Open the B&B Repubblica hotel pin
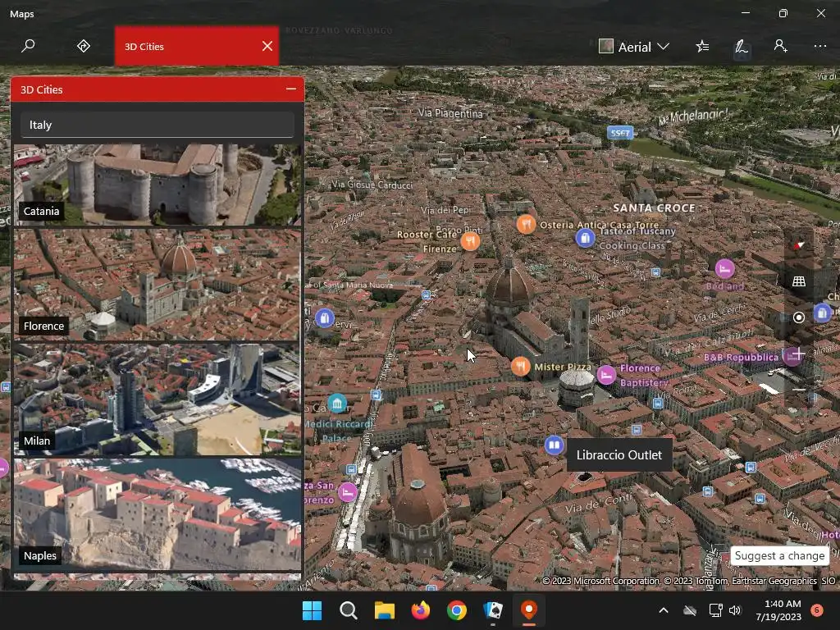Screen dimensions: 840x630 coord(792,356)
